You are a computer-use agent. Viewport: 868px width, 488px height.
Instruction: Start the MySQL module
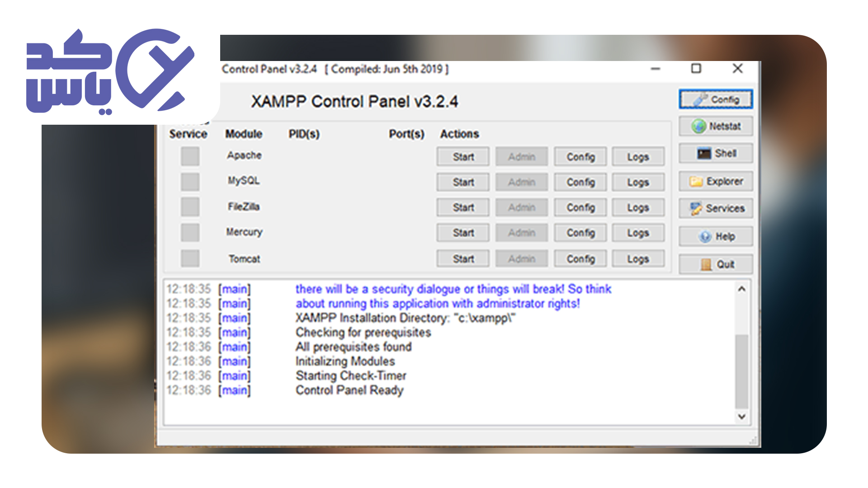[463, 182]
